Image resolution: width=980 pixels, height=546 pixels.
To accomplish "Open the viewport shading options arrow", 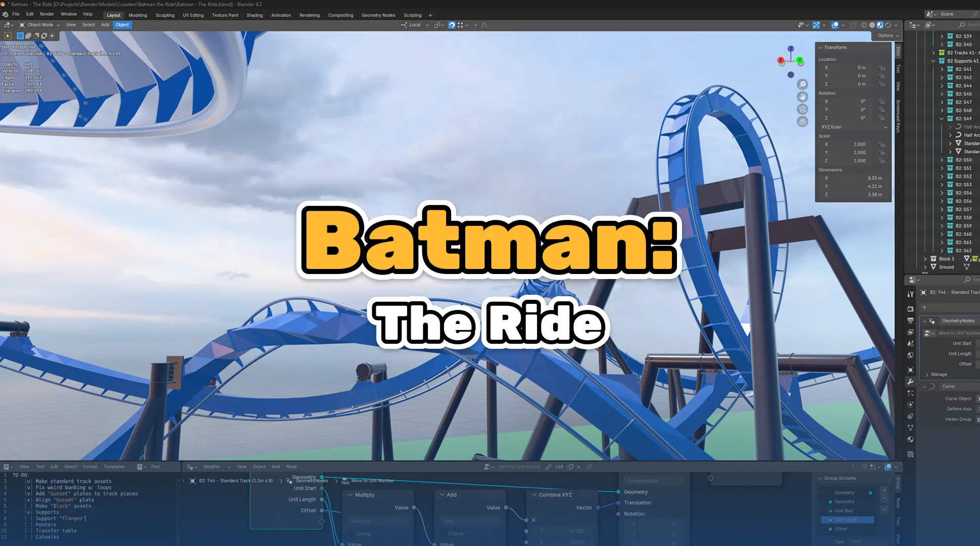I will pyautogui.click(x=896, y=25).
